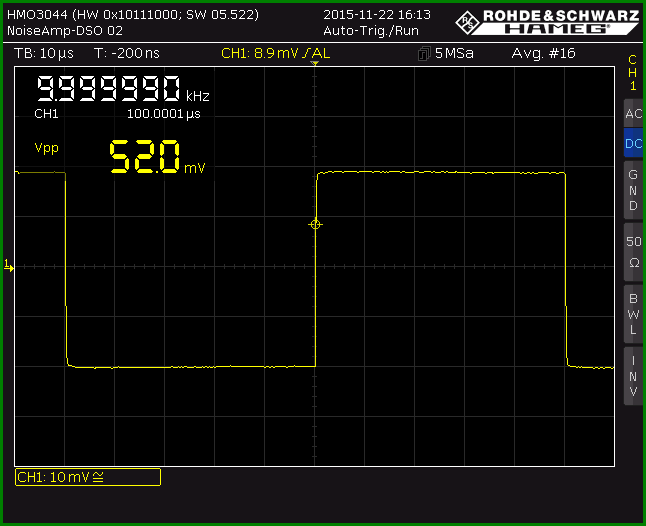Viewport: 646px width, 526px height.
Task: Click the Auto-Trig./Run status text
Action: tap(371, 31)
